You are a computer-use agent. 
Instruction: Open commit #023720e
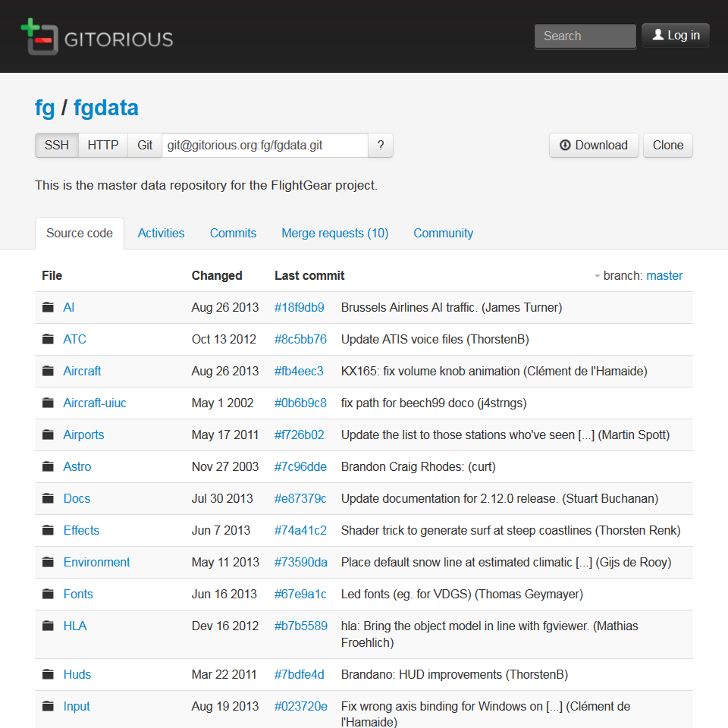[x=301, y=706]
